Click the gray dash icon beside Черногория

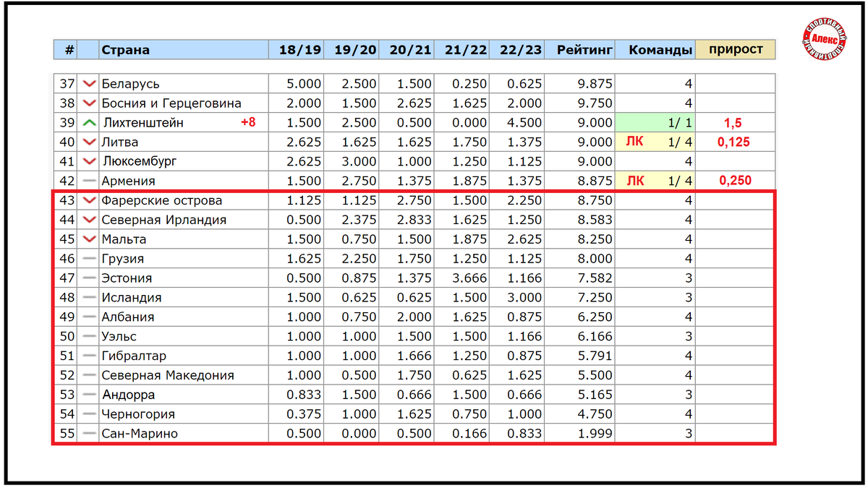coord(90,414)
